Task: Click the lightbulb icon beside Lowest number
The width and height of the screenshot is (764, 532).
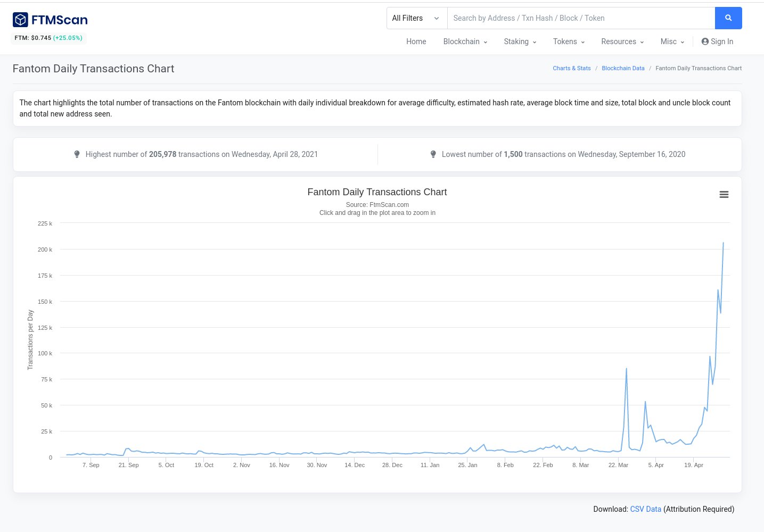Action: coord(433,154)
